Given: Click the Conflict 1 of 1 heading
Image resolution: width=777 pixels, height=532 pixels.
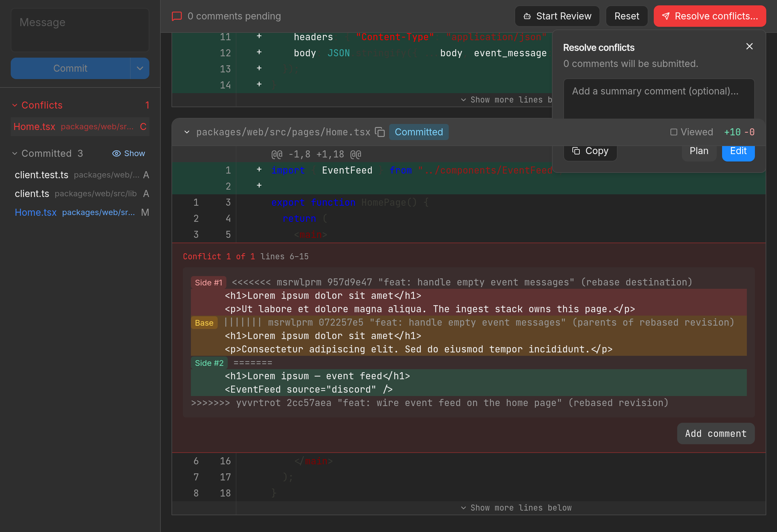Looking at the screenshot, I should (x=219, y=257).
